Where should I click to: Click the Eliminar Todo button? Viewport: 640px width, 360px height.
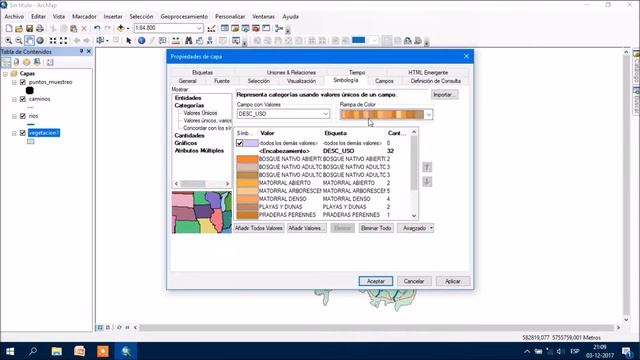[x=376, y=228]
